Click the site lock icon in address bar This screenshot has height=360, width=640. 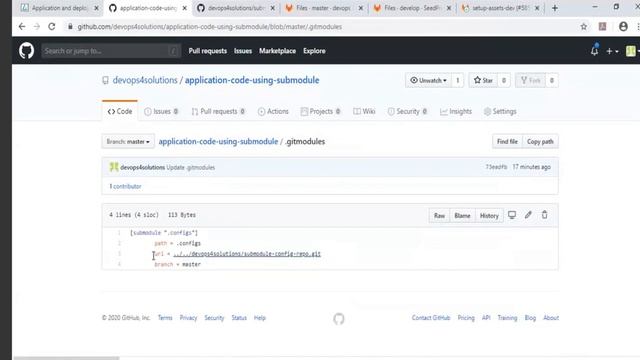70,27
